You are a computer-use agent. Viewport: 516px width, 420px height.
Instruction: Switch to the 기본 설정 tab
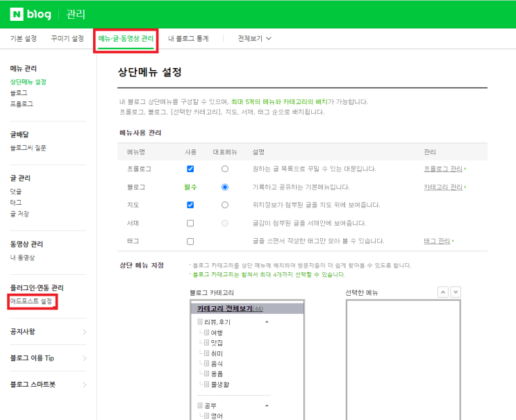[24, 38]
